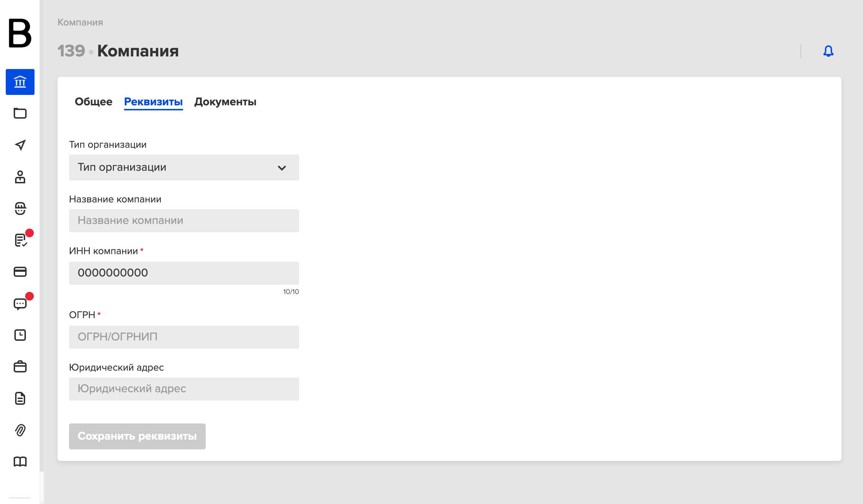The image size is (863, 504).
Task: Click the credit card sidebar icon
Action: tap(20, 272)
